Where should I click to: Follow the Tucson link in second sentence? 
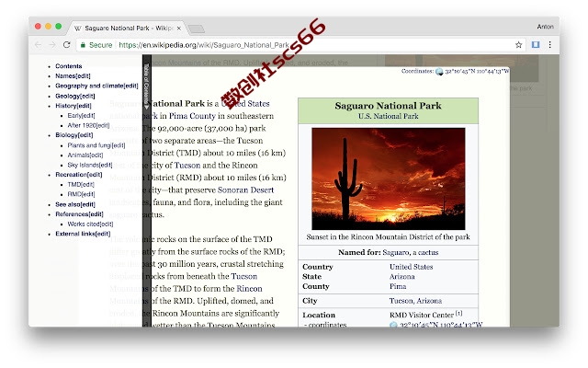click(x=187, y=166)
